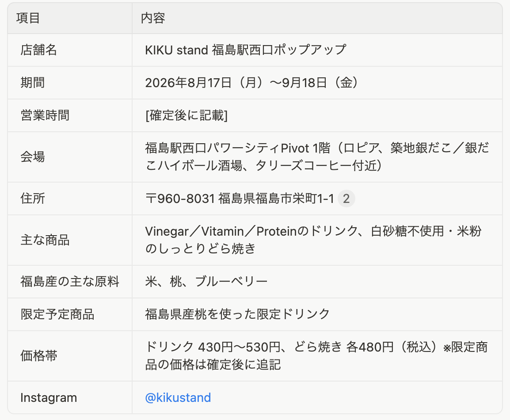
Task: Select the 内容 column header
Action: [x=153, y=18]
